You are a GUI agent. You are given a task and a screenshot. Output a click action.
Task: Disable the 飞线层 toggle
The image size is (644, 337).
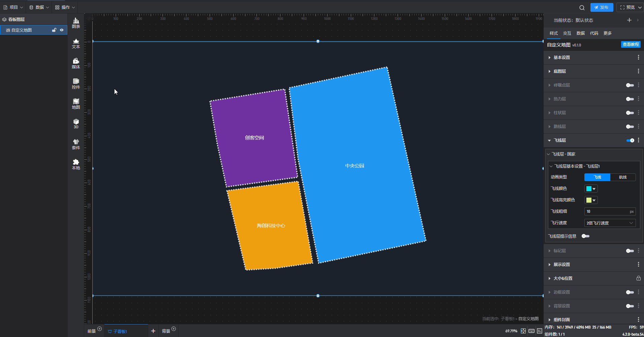630,140
